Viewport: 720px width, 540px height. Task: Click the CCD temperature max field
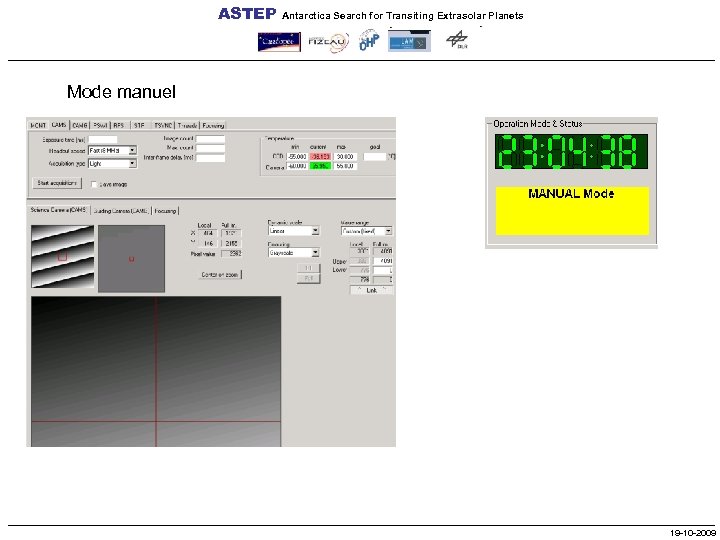pos(345,157)
